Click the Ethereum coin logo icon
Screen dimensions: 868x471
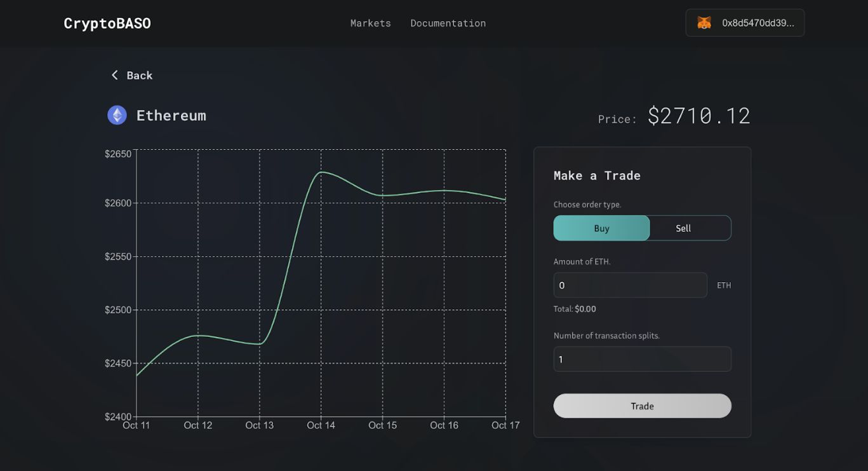[117, 115]
